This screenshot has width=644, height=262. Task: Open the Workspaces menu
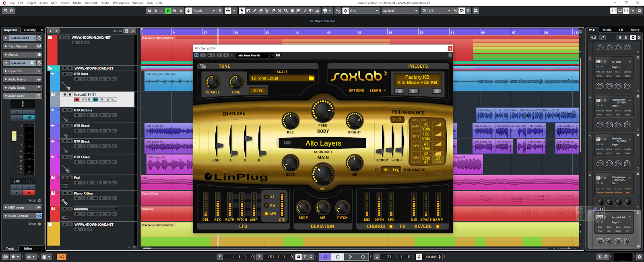pos(121,3)
